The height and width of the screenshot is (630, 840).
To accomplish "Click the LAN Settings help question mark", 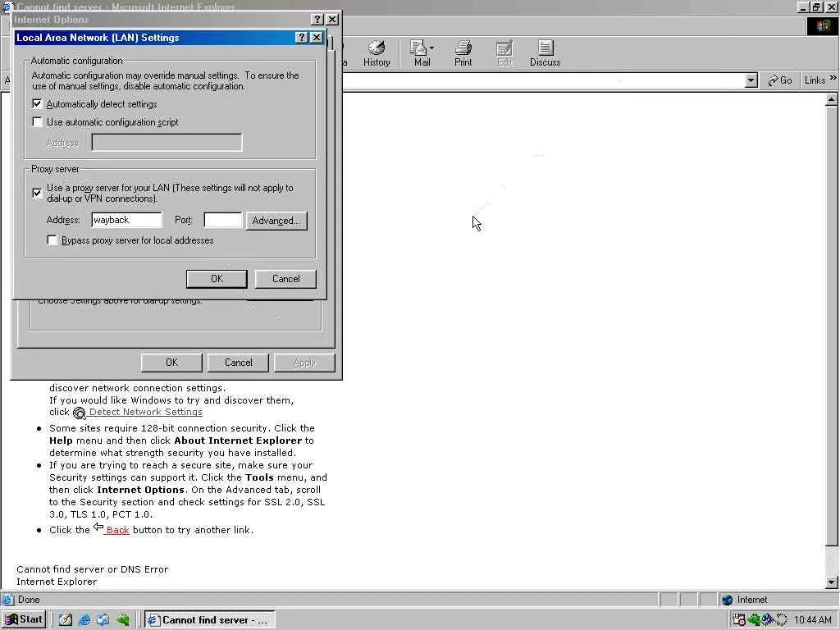I will tap(302, 38).
